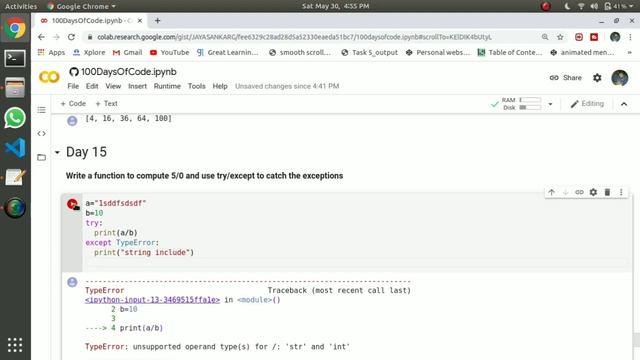The height and width of the screenshot is (360, 640).
Task: Open Great Learning bookmark
Action: click(227, 53)
